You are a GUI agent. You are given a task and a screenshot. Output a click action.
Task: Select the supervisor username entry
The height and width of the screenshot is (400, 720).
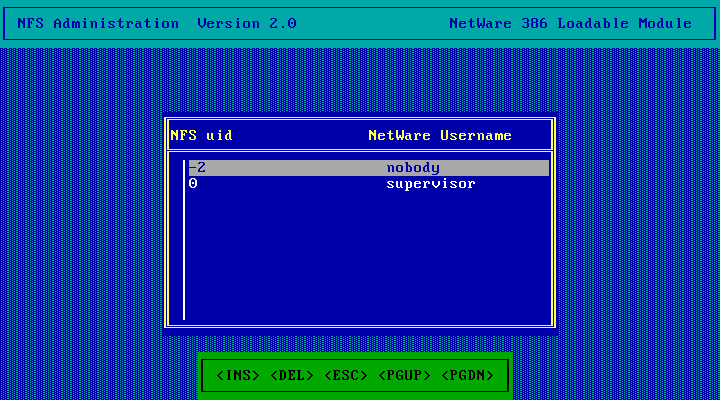(x=431, y=184)
